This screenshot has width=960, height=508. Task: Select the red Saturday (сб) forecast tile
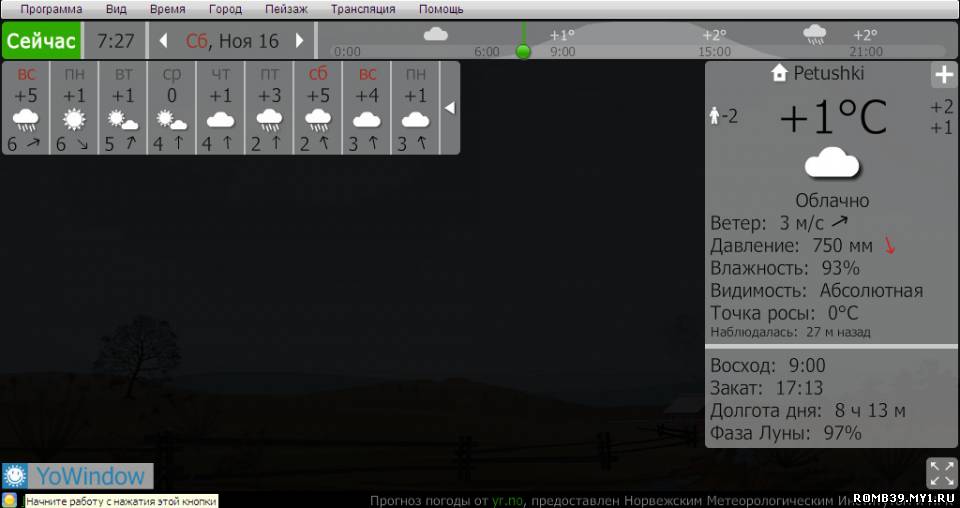click(x=318, y=108)
